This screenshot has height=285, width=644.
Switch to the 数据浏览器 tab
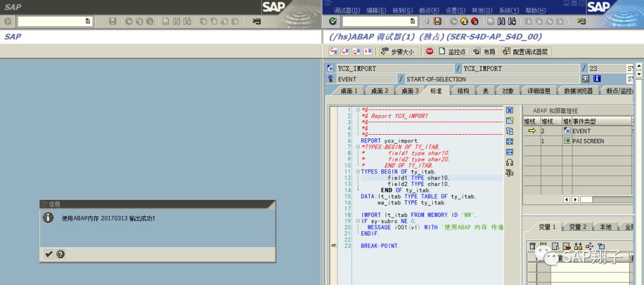[x=578, y=91]
